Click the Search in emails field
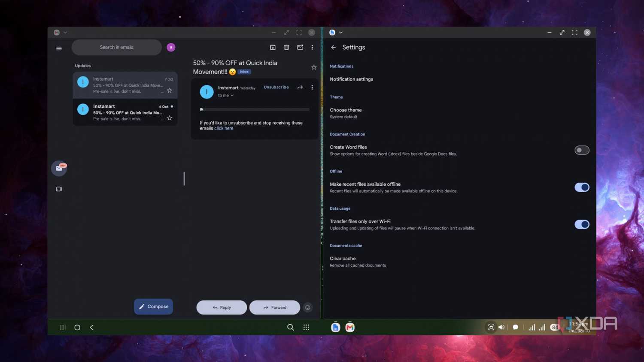 (x=117, y=47)
